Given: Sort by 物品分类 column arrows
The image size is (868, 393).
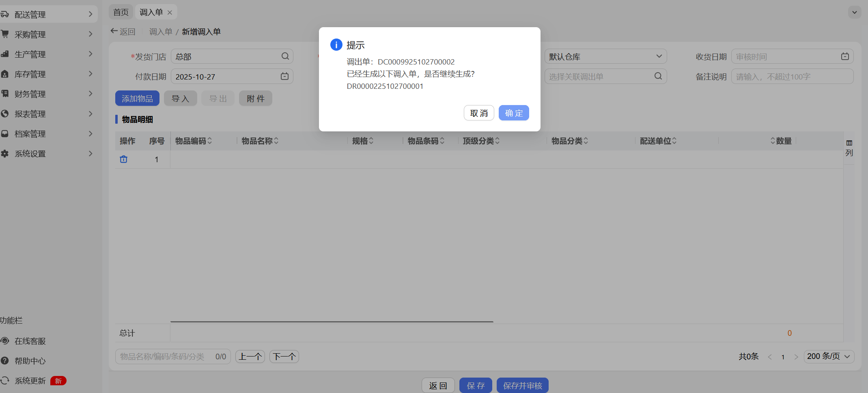Looking at the screenshot, I should (586, 141).
